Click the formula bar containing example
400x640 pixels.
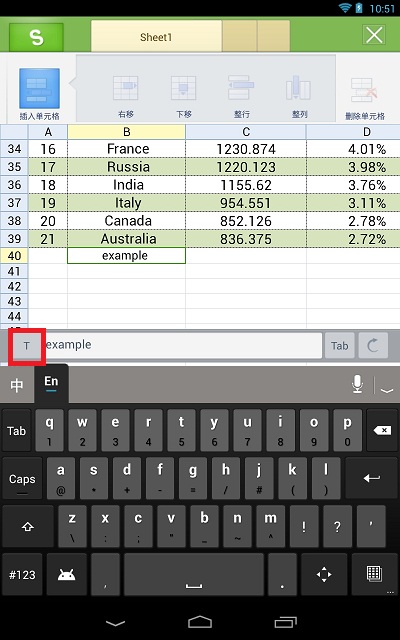coord(183,345)
